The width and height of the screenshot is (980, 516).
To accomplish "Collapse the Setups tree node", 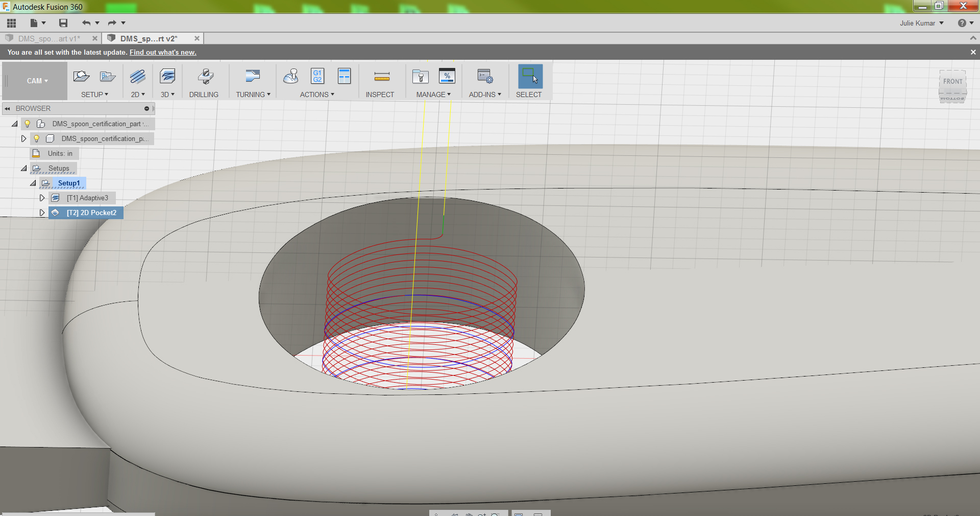I will [x=24, y=168].
